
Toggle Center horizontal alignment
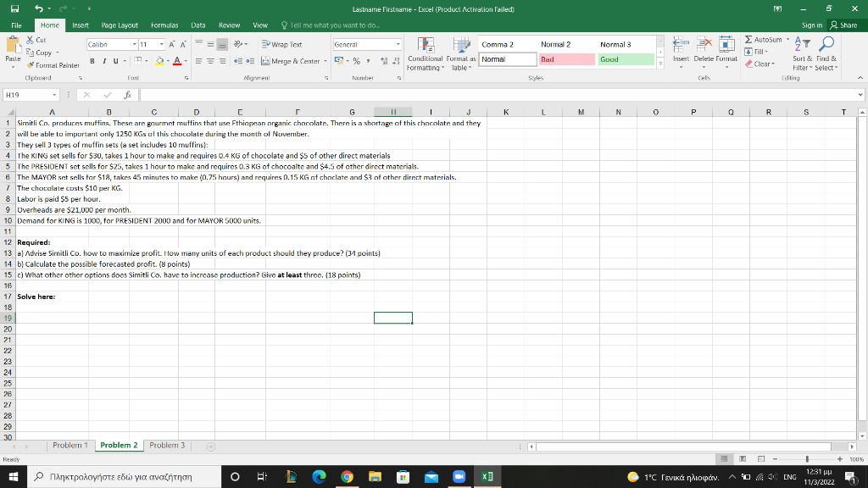(210, 61)
